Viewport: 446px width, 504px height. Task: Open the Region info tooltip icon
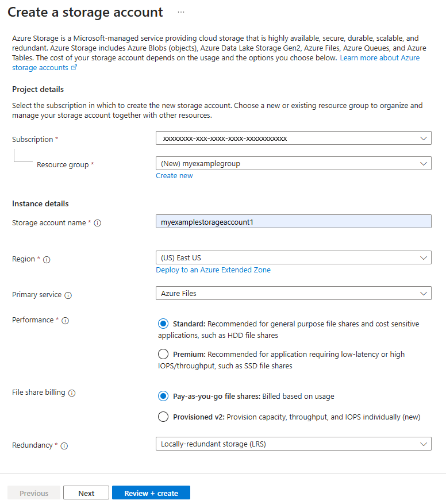pyautogui.click(x=46, y=259)
